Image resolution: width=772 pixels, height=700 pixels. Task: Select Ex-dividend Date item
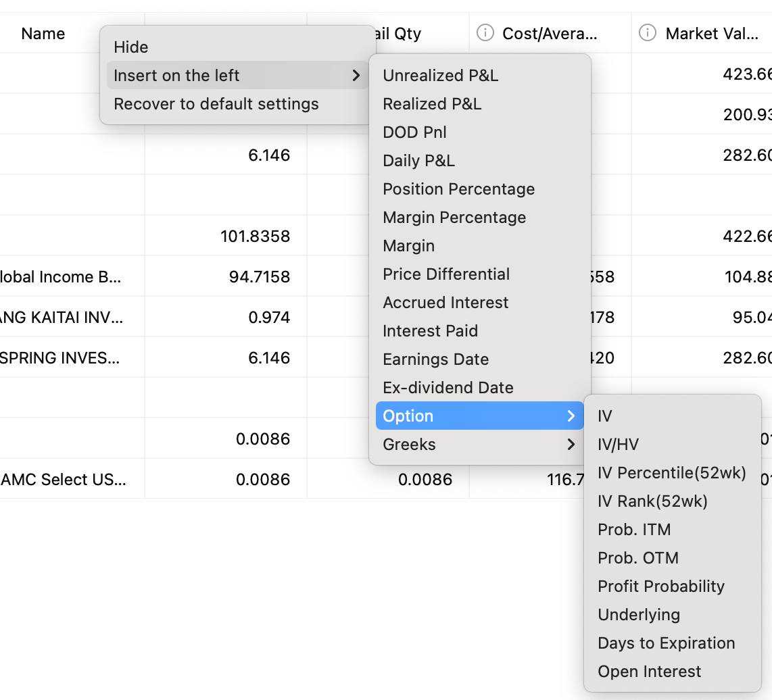pos(448,388)
